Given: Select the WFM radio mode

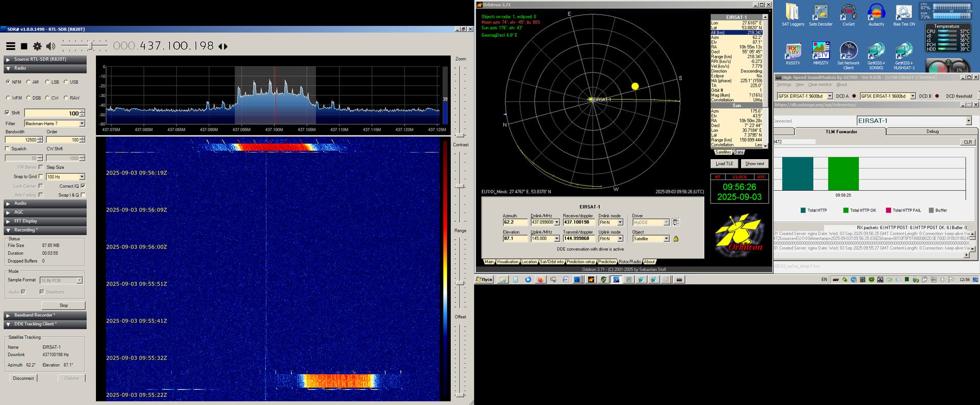Looking at the screenshot, I should 8,98.
